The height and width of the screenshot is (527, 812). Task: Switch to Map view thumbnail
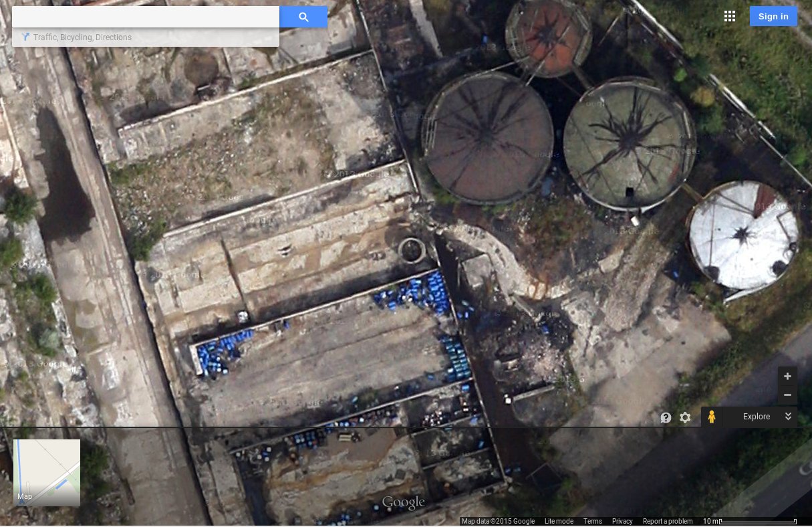pos(47,472)
